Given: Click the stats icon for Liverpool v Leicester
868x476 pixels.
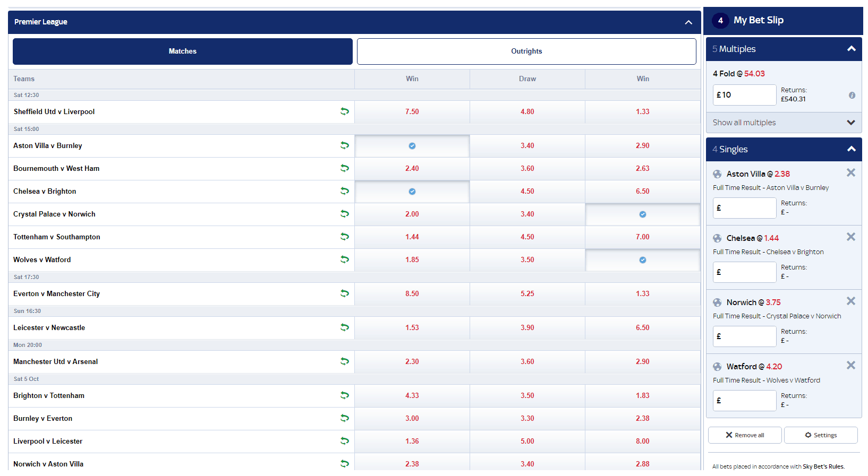Looking at the screenshot, I should [x=345, y=441].
